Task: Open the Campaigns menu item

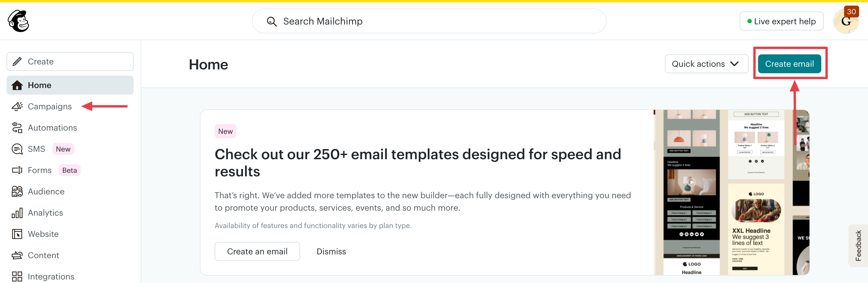Action: pyautogui.click(x=50, y=106)
